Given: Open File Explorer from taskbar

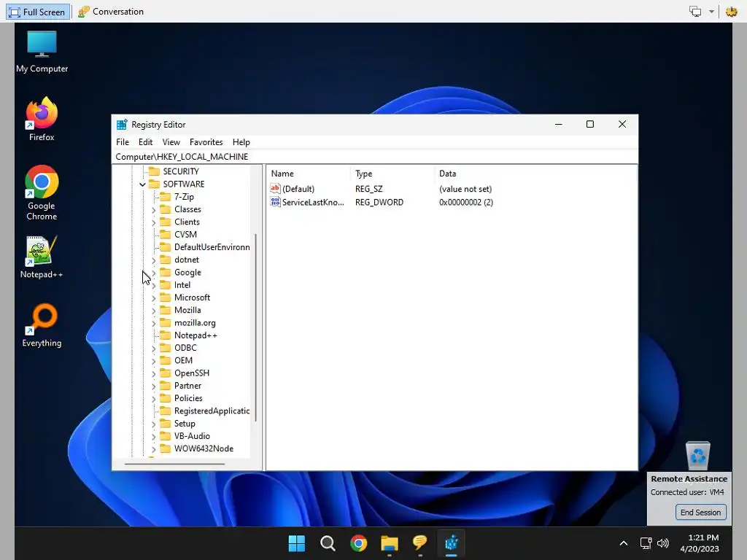Looking at the screenshot, I should point(390,542).
